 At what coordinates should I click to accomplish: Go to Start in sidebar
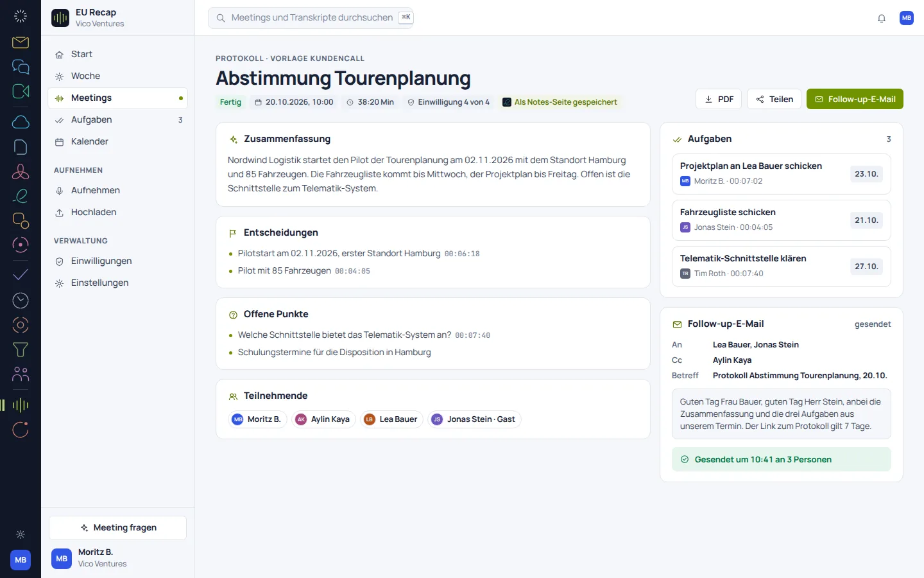[x=118, y=55]
